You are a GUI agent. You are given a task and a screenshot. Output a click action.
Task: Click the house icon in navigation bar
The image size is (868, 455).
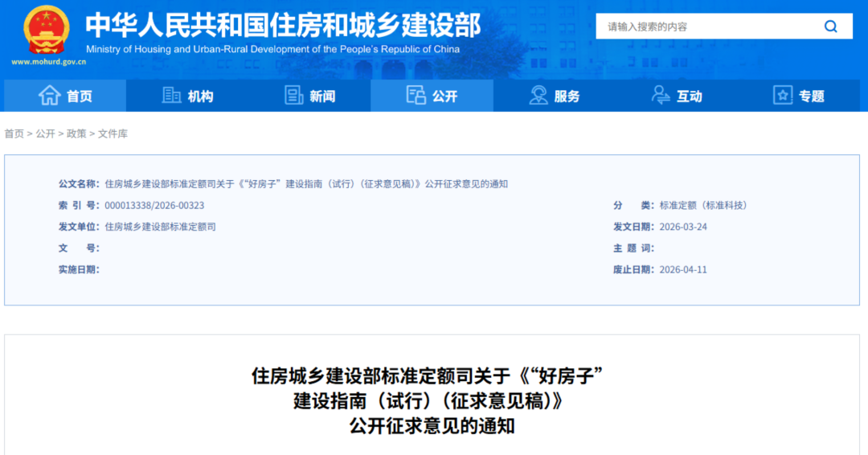click(50, 96)
